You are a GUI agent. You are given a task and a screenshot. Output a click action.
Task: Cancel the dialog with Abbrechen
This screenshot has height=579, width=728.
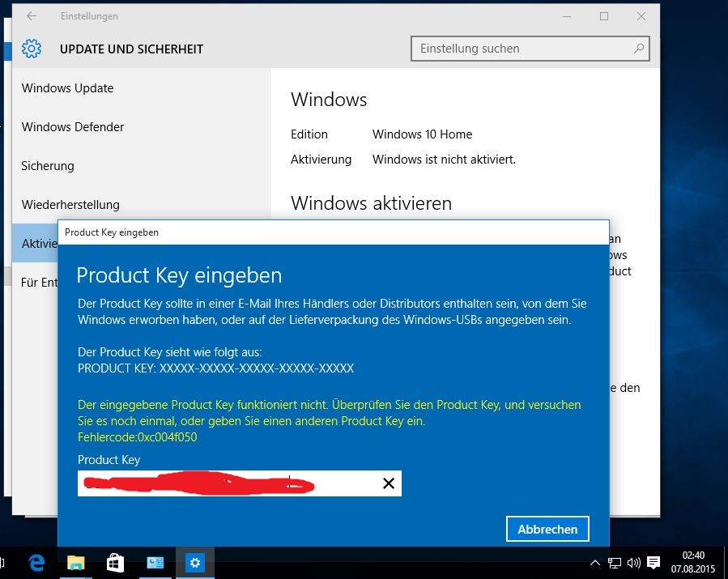pyautogui.click(x=548, y=529)
